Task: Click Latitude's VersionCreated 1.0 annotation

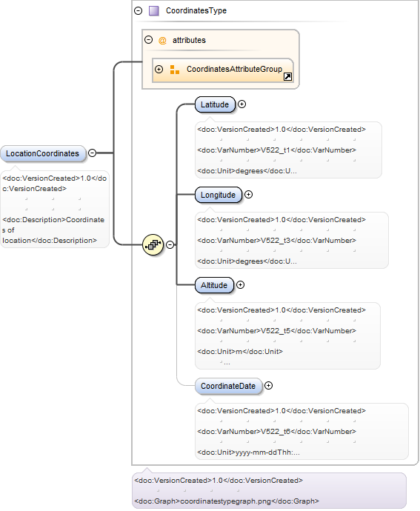Action: (281, 130)
